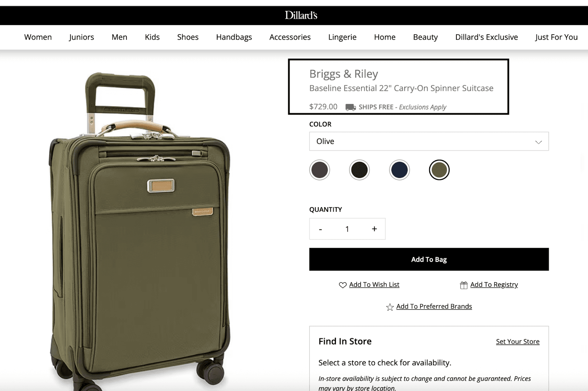Viewport: 588px width, 391px height.
Task: Go to the Shoes category
Action: (x=188, y=37)
